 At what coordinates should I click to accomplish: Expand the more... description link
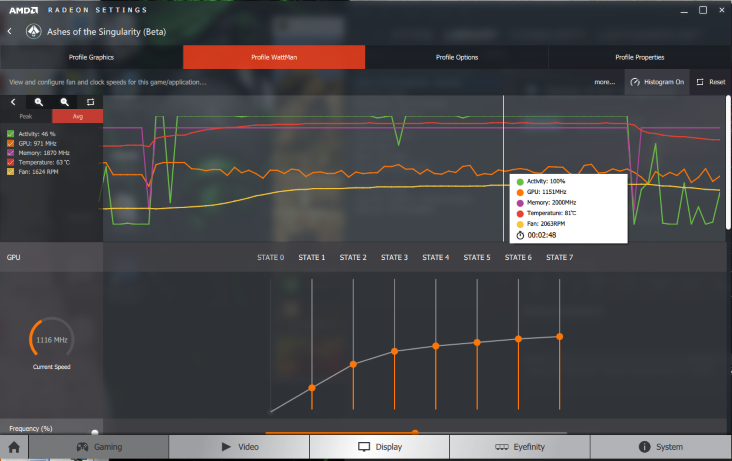pos(604,82)
